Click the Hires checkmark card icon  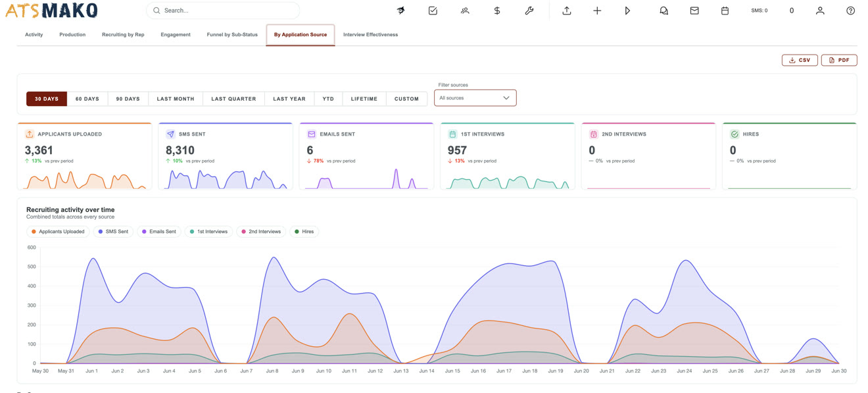(x=735, y=134)
